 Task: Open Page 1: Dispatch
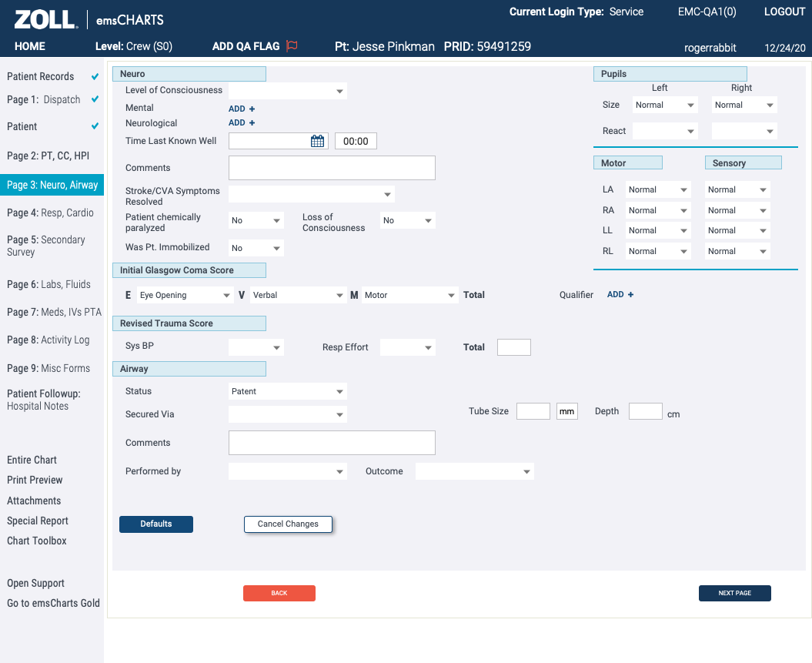coord(44,99)
